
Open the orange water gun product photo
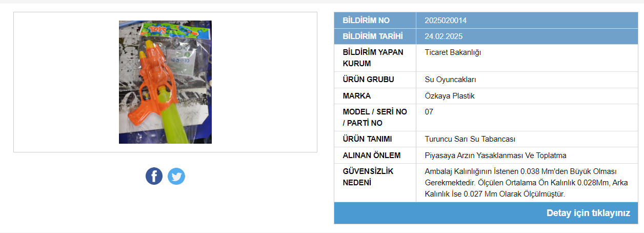165,82
